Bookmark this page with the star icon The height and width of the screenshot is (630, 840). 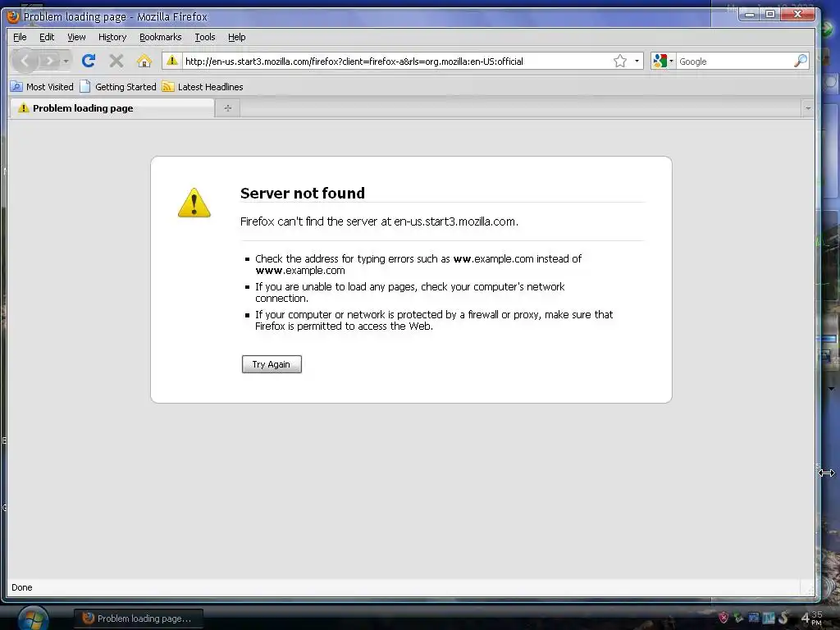point(620,61)
